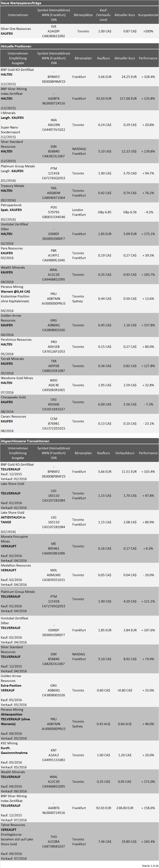Click the Kurspotenzial column header

point(148,15)
